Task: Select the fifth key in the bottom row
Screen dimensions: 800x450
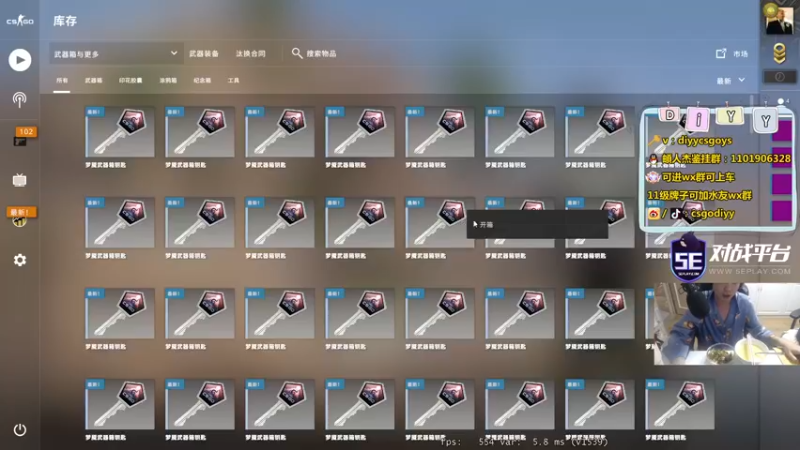Action: pyautogui.click(x=440, y=404)
